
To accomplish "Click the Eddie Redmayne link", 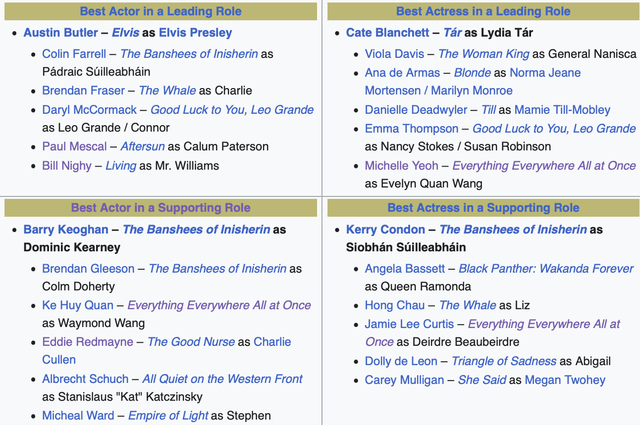I will 88,342.
